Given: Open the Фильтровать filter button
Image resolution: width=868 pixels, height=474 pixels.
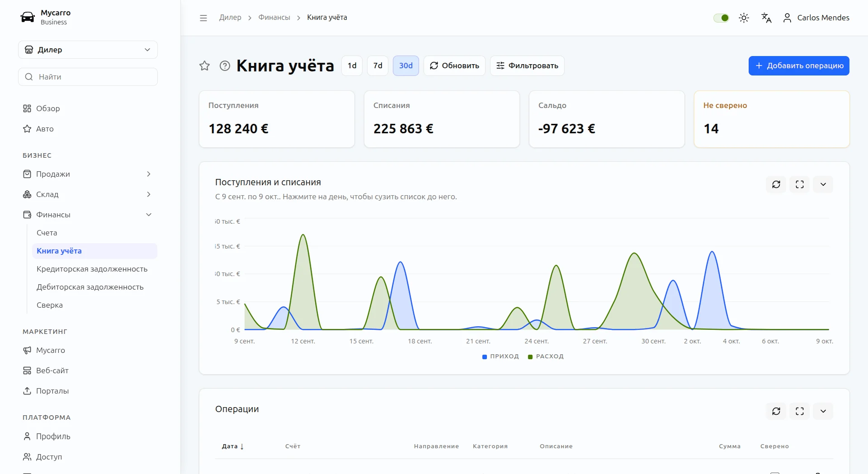Looking at the screenshot, I should click(x=527, y=66).
